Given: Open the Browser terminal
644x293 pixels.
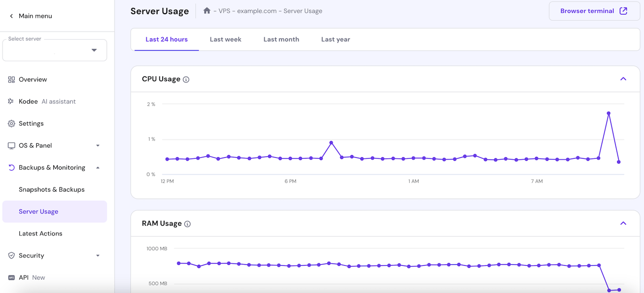Looking at the screenshot, I should (594, 11).
